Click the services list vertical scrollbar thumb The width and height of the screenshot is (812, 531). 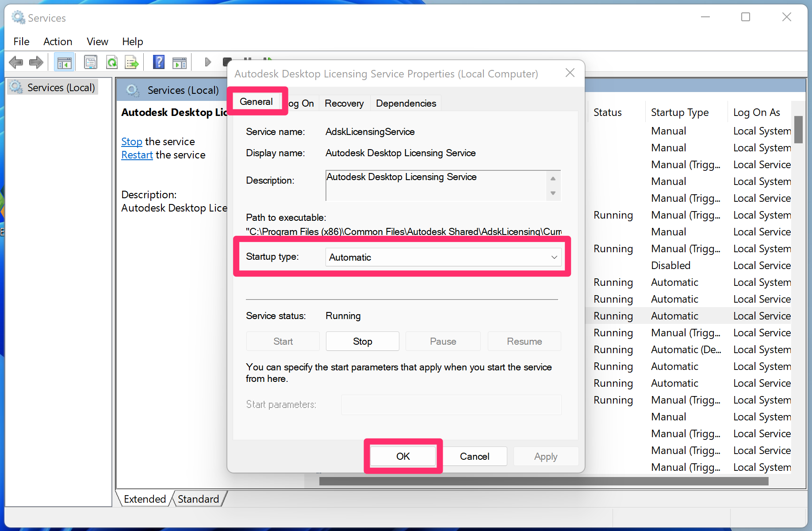tap(798, 129)
